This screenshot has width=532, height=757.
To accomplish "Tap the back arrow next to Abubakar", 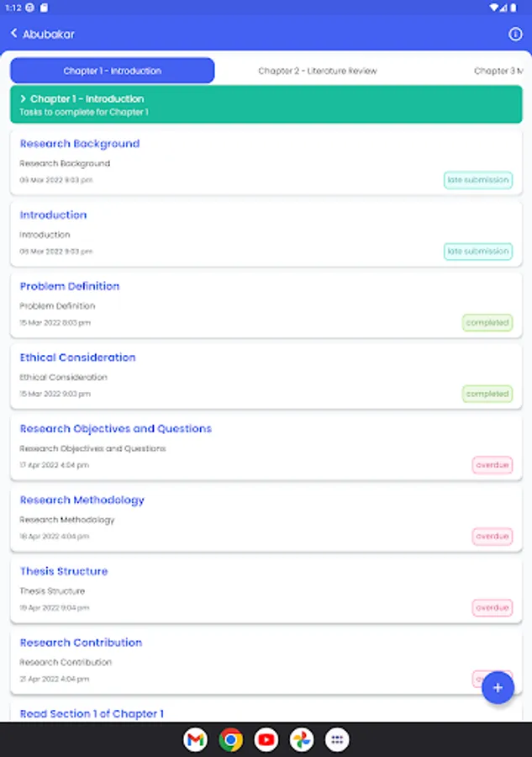I will [x=14, y=34].
